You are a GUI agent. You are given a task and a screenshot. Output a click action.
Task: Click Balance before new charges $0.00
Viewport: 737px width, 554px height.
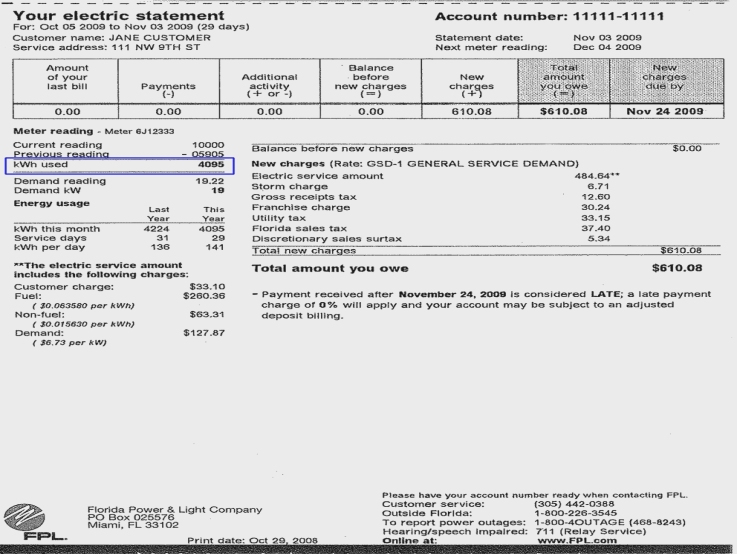687,148
